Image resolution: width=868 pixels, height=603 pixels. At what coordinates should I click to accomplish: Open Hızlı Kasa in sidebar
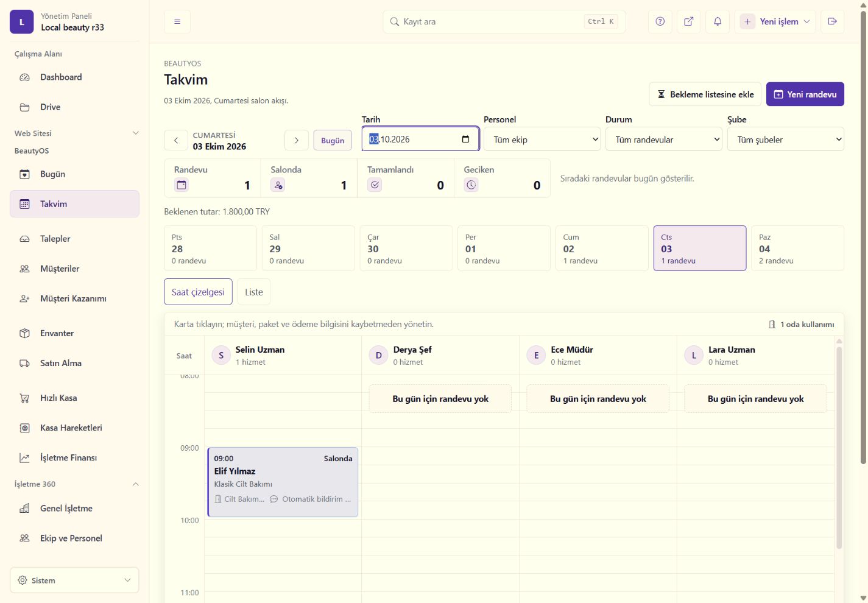[74, 398]
